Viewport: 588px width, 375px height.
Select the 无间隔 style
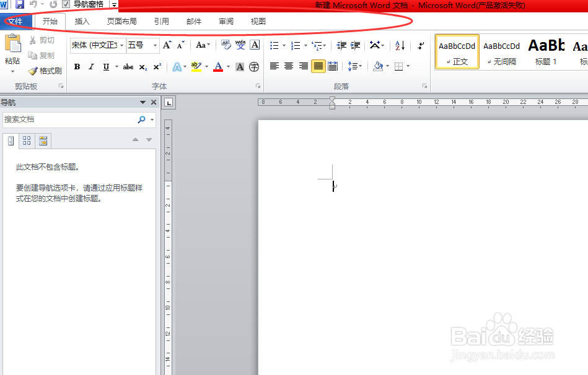pyautogui.click(x=501, y=52)
